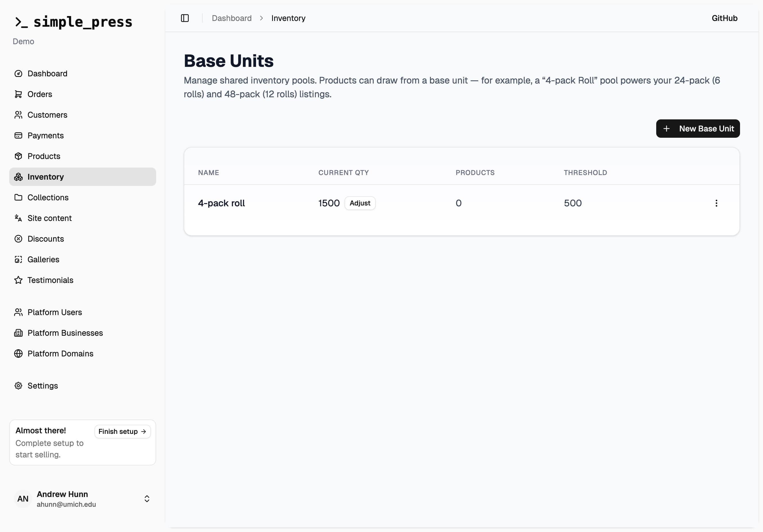Click the New Base Unit button

pos(698,129)
